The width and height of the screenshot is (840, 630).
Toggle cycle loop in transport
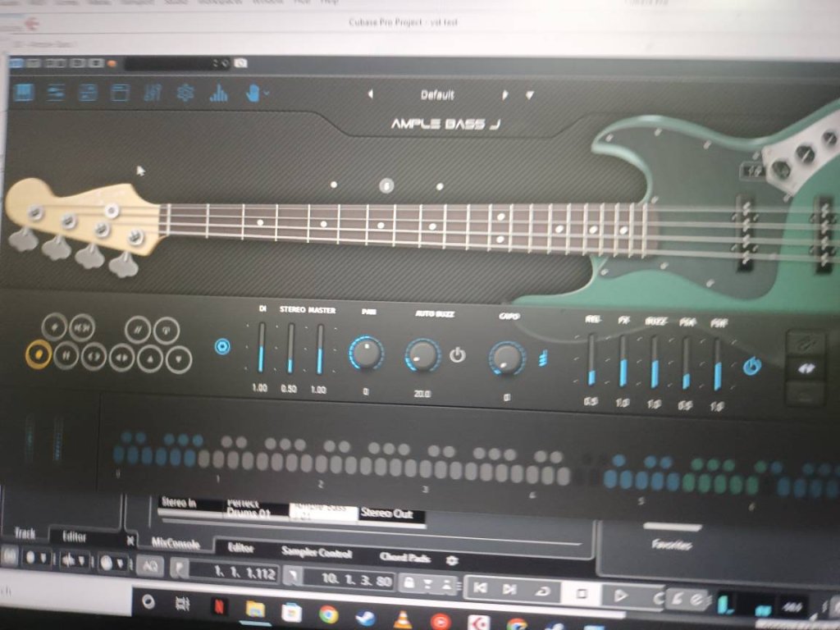pos(542,591)
